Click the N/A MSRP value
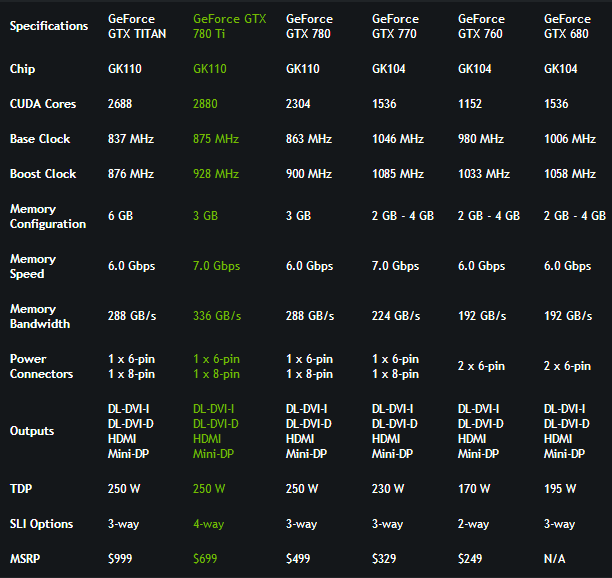 click(x=555, y=558)
